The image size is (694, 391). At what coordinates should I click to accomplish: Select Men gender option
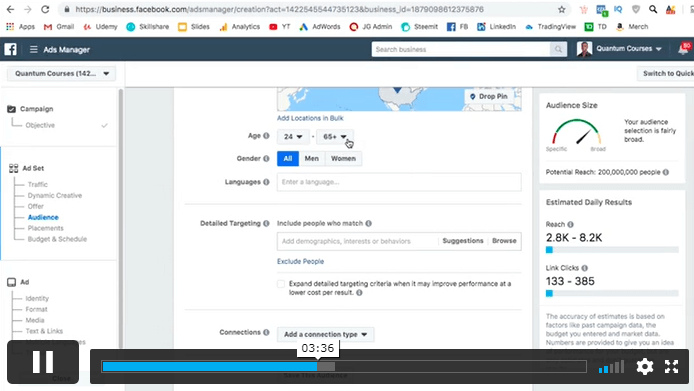312,159
